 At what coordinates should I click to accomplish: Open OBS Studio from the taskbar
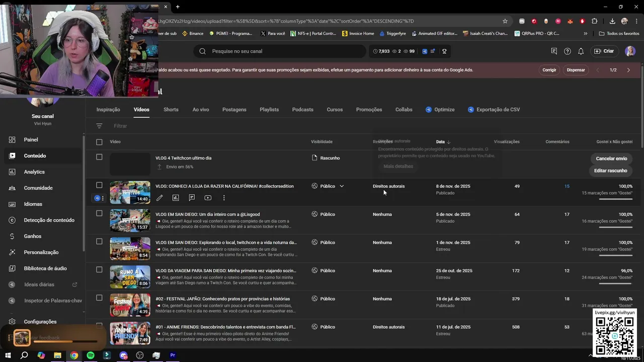coord(140,355)
